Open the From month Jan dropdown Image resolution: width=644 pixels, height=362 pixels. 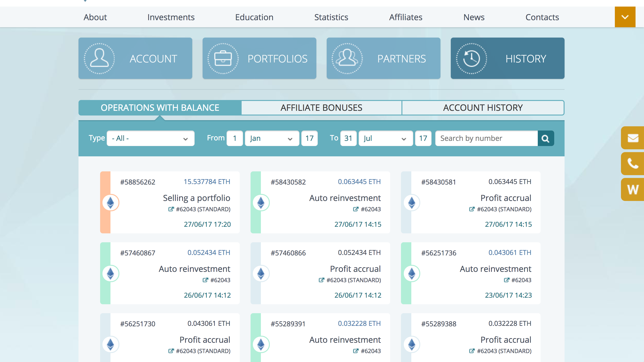pyautogui.click(x=272, y=138)
